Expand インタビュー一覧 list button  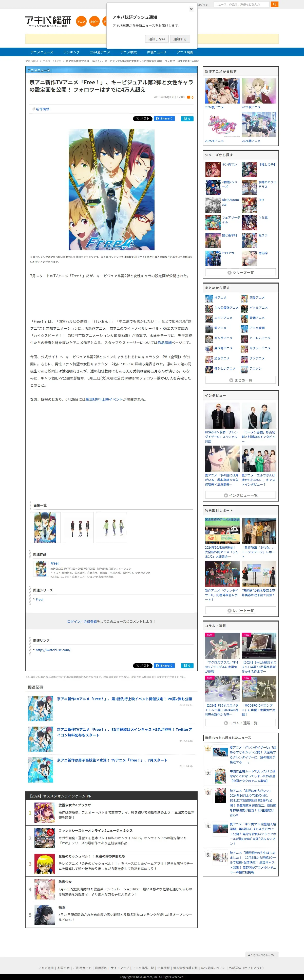tap(240, 495)
